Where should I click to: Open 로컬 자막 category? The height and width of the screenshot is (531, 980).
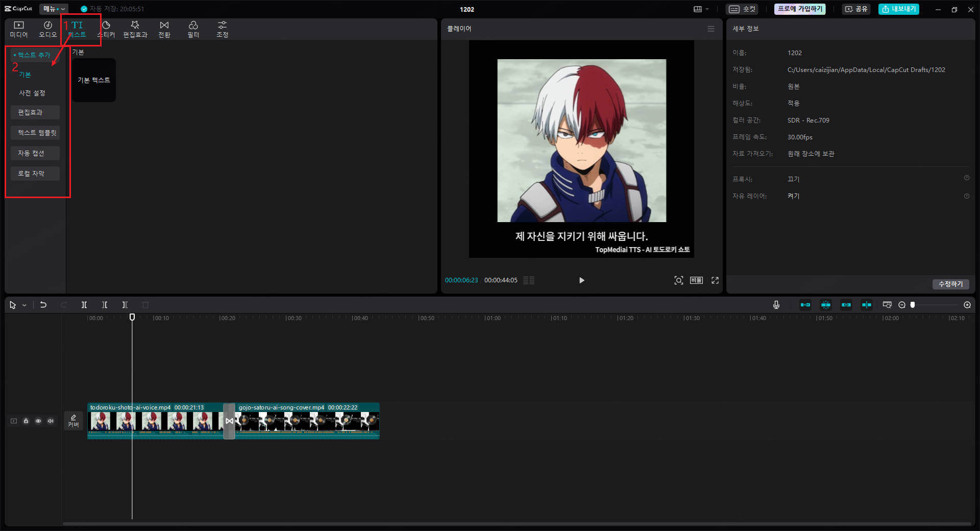pos(35,174)
